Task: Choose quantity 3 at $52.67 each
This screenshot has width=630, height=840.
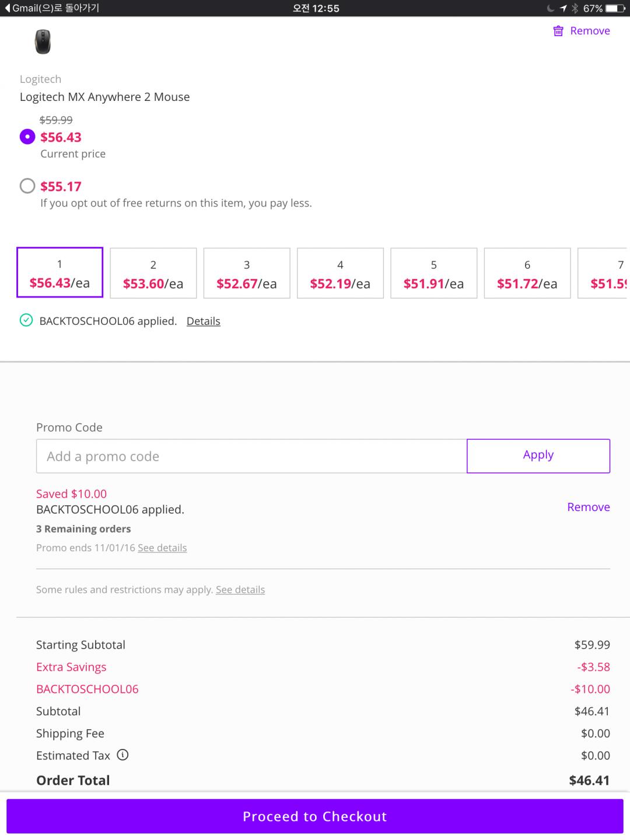Action: coord(247,273)
